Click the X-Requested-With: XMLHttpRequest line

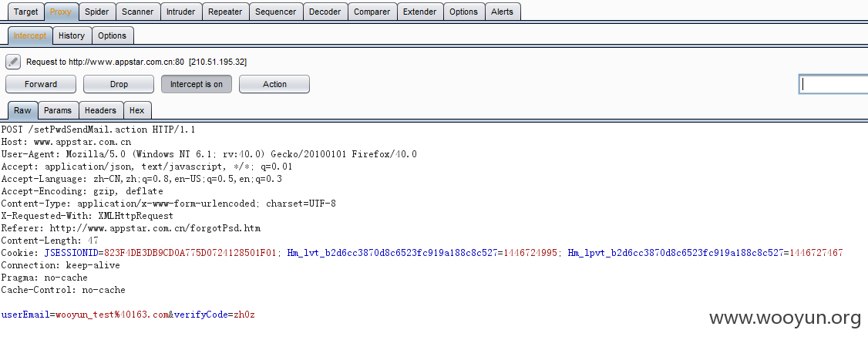pos(87,215)
